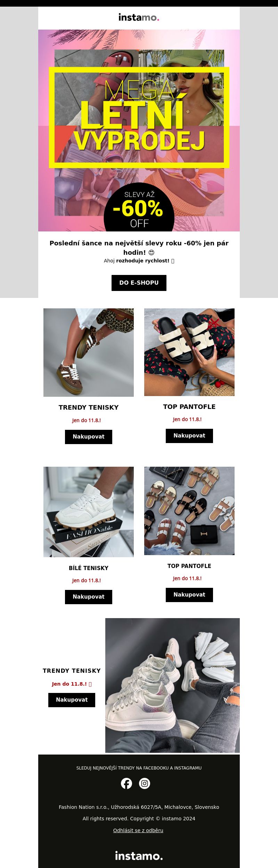Viewport: 278px width, 868px height.
Task: Click Nakupovat under first TRENDY TENISKY
Action: [x=89, y=437]
